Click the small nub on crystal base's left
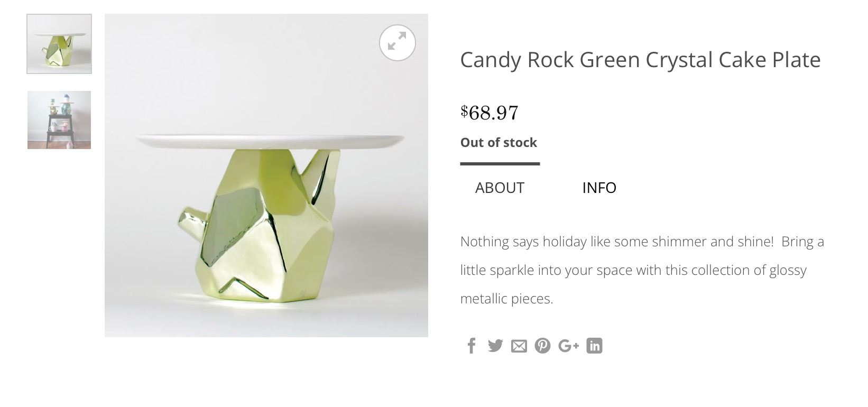Image resolution: width=868 pixels, height=407 pixels. click(189, 220)
